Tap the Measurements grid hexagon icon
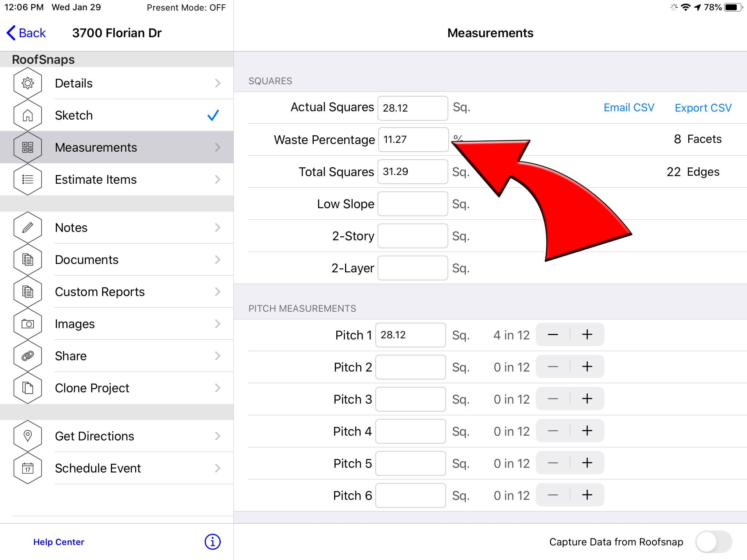This screenshot has width=747, height=560. [28, 147]
